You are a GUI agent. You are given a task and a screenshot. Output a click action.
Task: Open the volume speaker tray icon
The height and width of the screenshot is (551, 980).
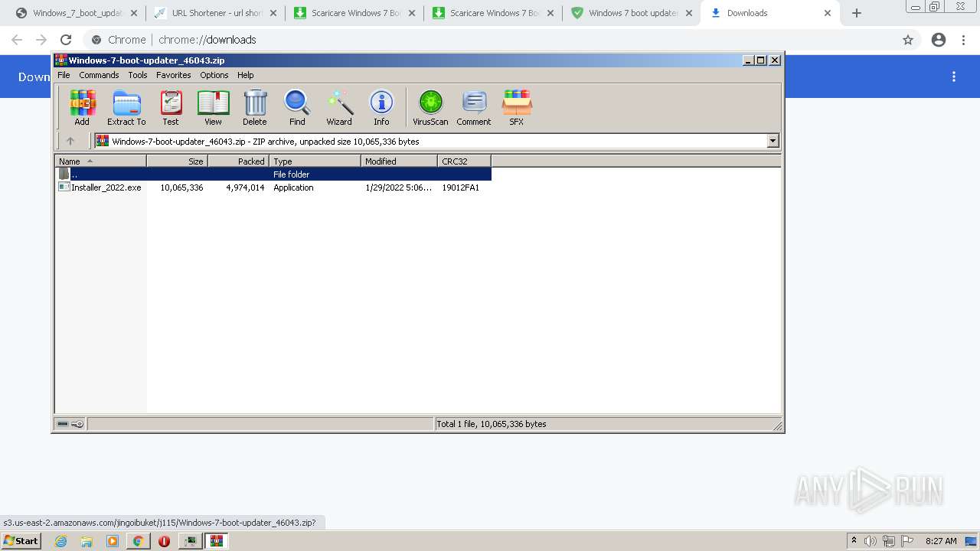(x=870, y=541)
